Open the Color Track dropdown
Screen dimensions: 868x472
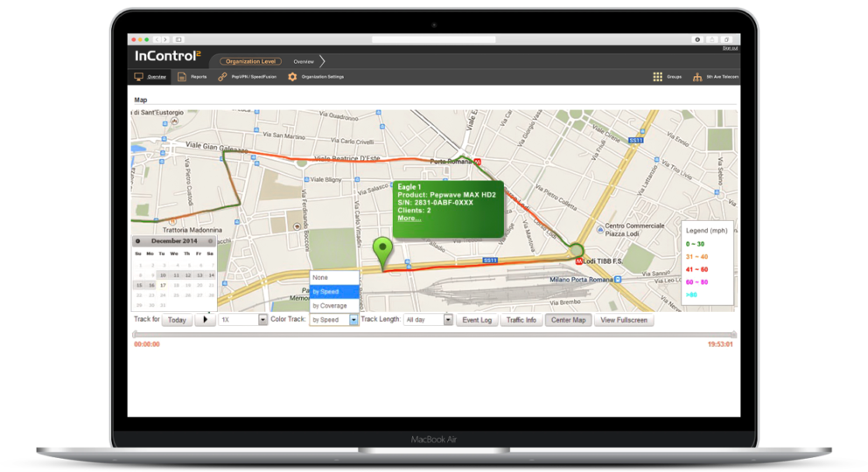pyautogui.click(x=333, y=319)
